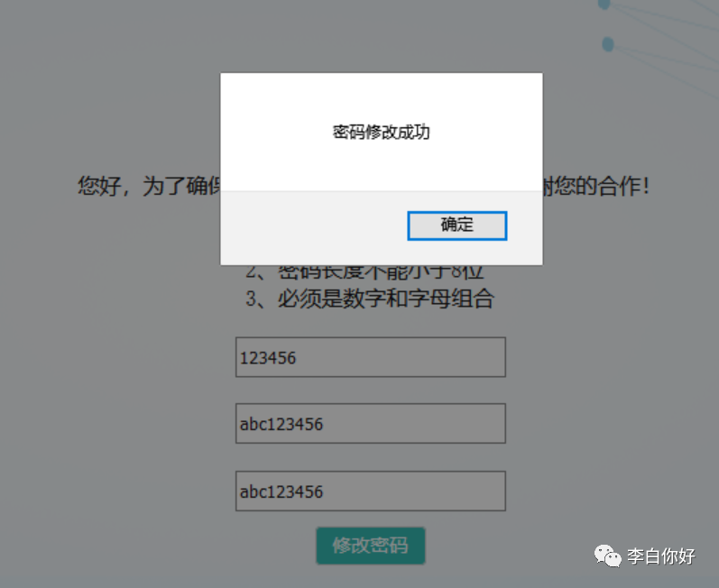Click the partially hidden rule 2 password length text
719x588 pixels.
pos(364,272)
